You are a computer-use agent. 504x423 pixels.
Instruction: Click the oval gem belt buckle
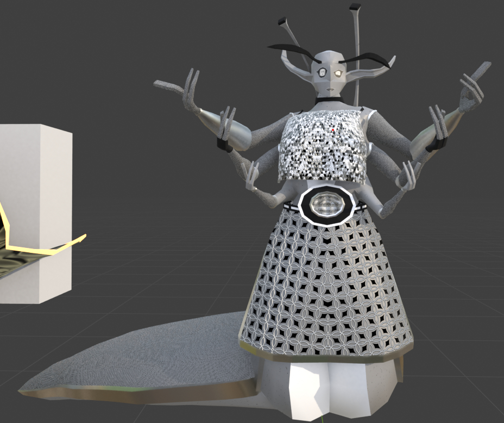pyautogui.click(x=328, y=205)
